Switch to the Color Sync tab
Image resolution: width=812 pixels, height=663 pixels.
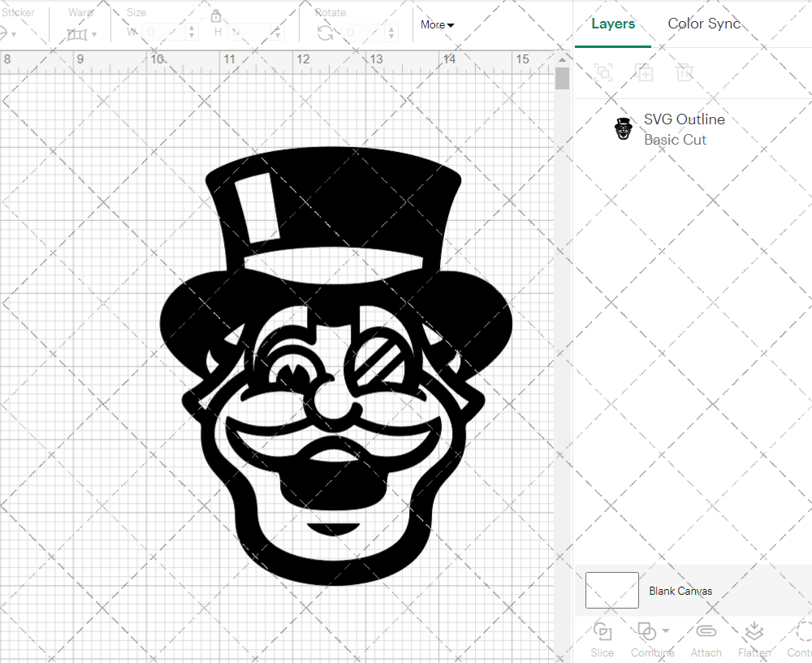click(704, 24)
